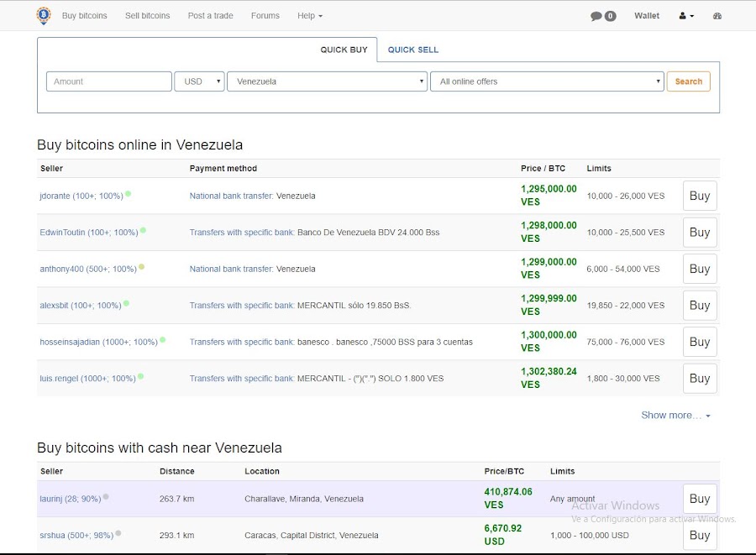Go to Sell bitcoins in the navbar
Viewport: 756px width, 555px height.
[147, 16]
